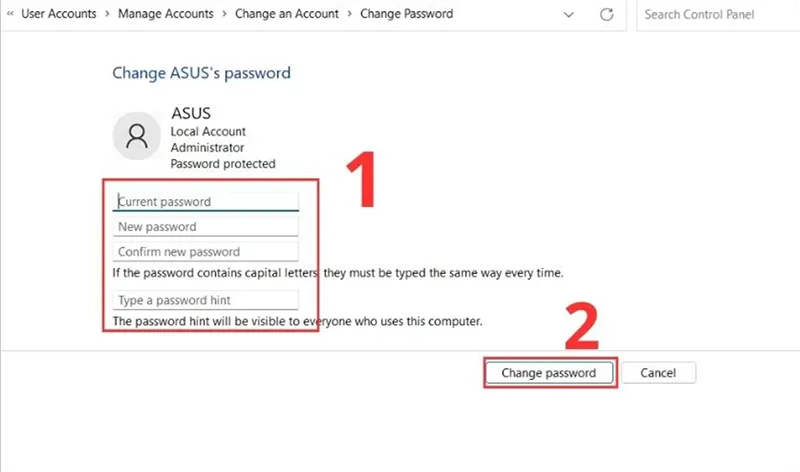Focus the Search Control Panel box
Screen dimensions: 800x472
[x=718, y=15]
